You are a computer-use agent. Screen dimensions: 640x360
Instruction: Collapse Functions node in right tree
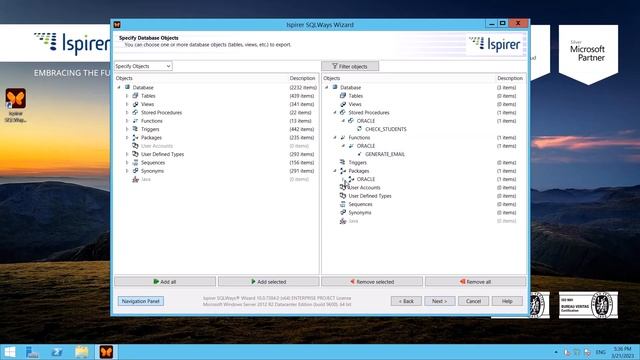[x=335, y=138]
